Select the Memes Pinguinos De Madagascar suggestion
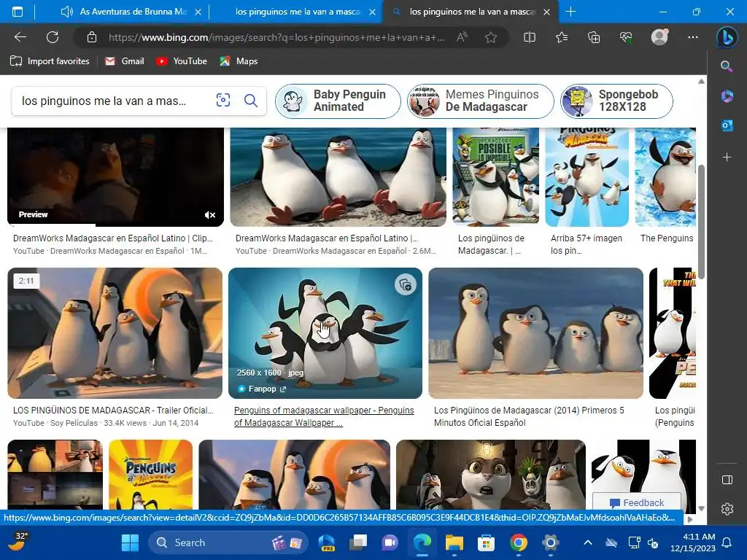The height and width of the screenshot is (560, 747). [481, 101]
